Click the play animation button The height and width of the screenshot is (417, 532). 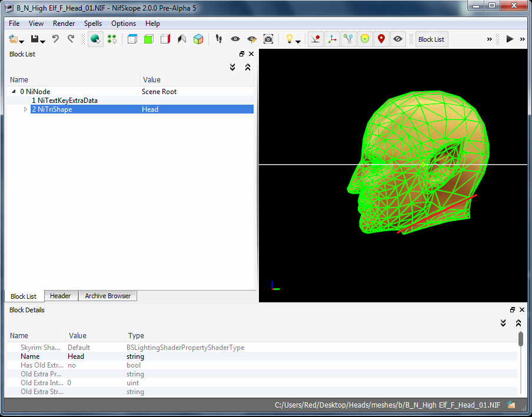(510, 39)
